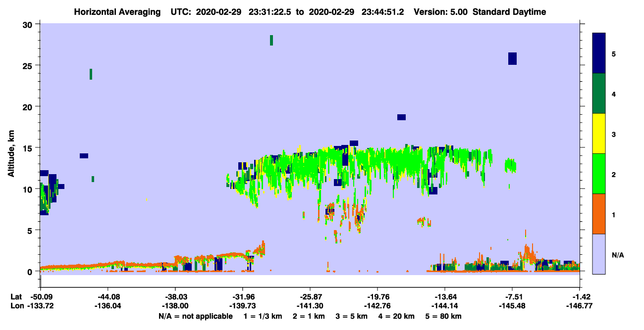Click the longitude value -144.14

[445, 306]
